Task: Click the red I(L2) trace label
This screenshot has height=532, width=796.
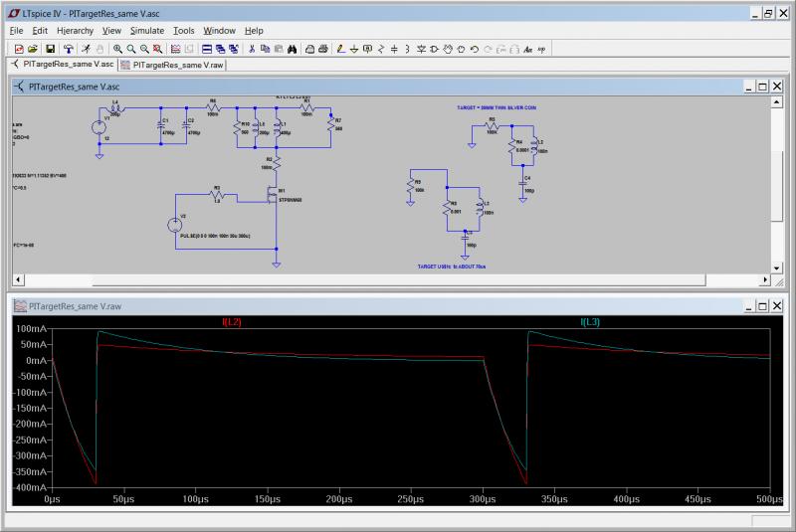Action: pyautogui.click(x=231, y=322)
